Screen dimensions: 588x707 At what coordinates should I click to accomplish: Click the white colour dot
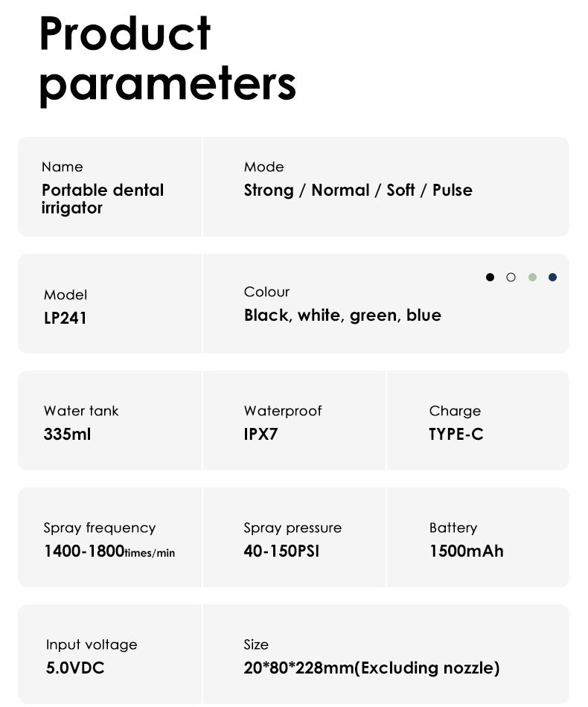click(511, 277)
